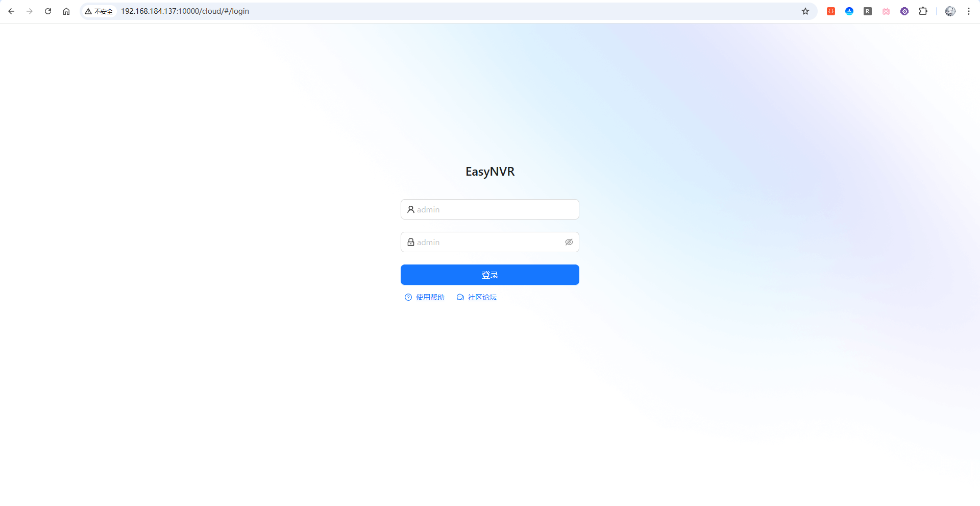Screen dimensions: 980x506
Task: Open the profile avatar menu
Action: coord(950,11)
